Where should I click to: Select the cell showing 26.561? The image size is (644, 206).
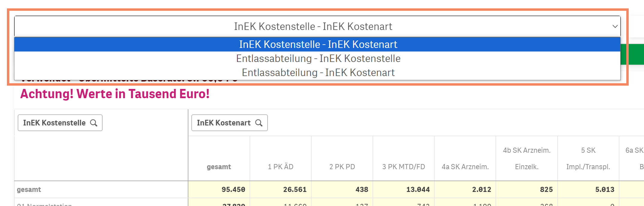(295, 190)
